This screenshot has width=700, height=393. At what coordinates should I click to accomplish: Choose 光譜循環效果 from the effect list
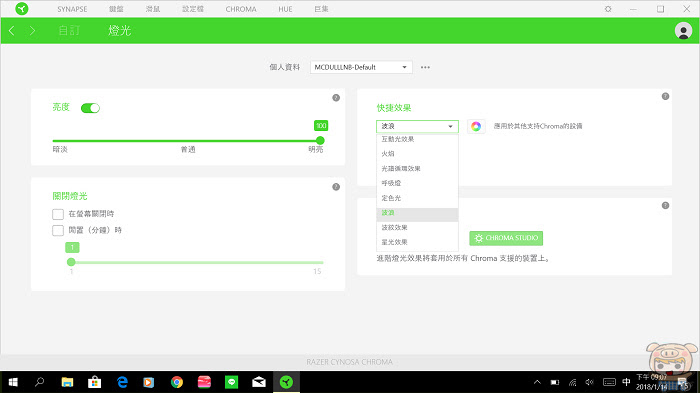tap(417, 169)
